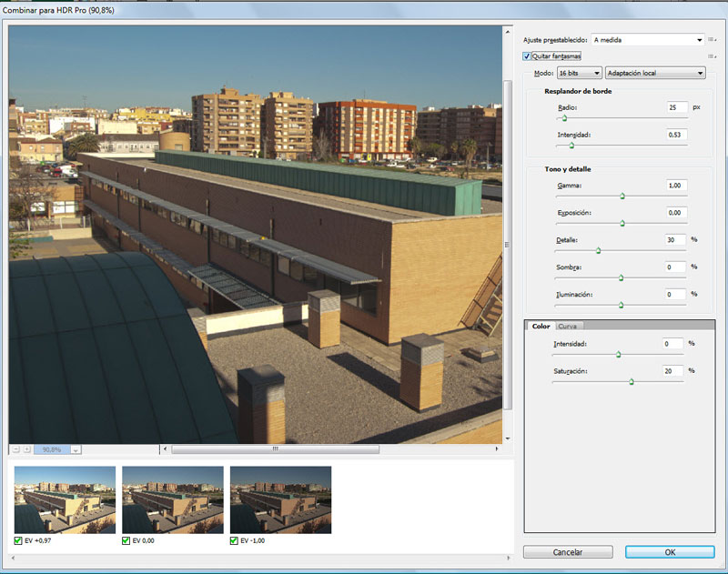This screenshot has width=728, height=574.
Task: Click the zoom out minus button
Action: 15,449
